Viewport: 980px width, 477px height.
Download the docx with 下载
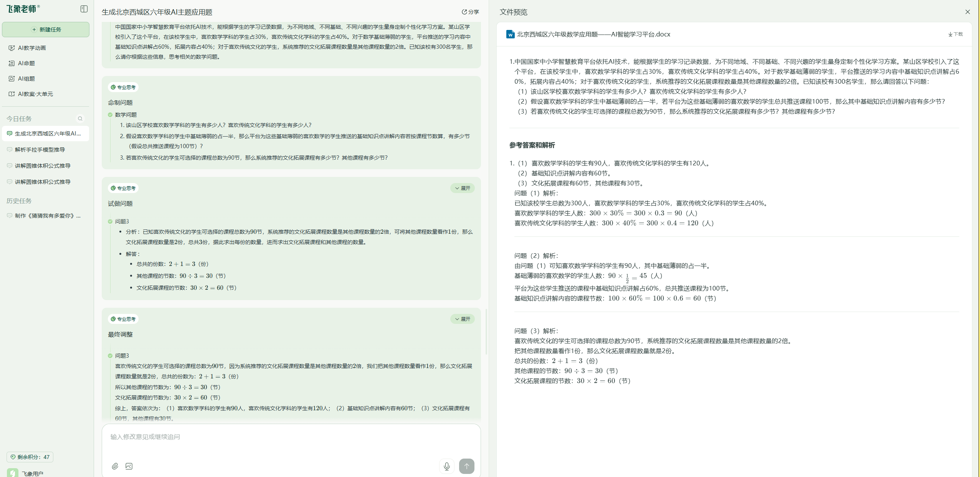(955, 34)
